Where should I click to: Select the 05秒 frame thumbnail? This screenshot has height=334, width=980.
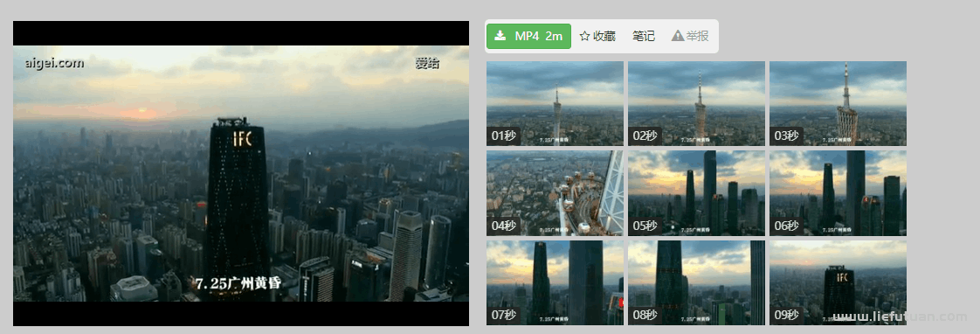696,193
